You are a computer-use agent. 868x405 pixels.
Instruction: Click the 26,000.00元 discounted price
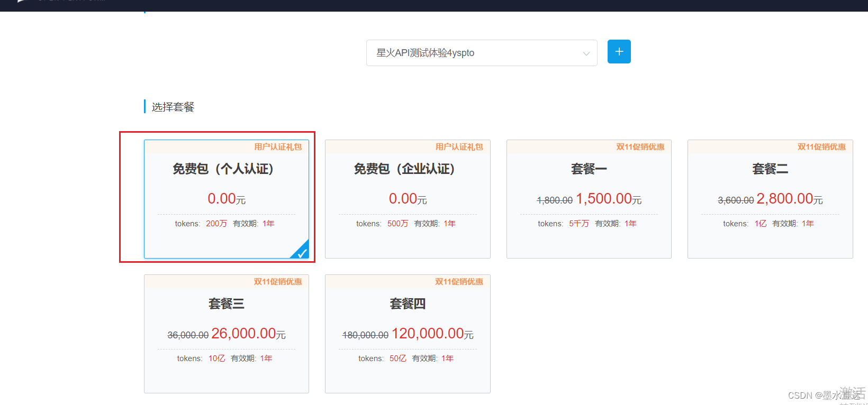tap(249, 334)
